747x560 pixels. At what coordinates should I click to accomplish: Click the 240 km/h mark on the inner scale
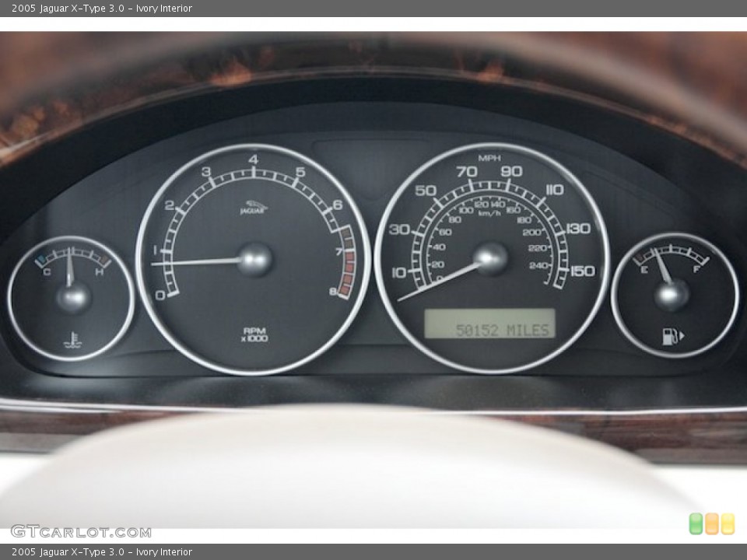(x=538, y=265)
